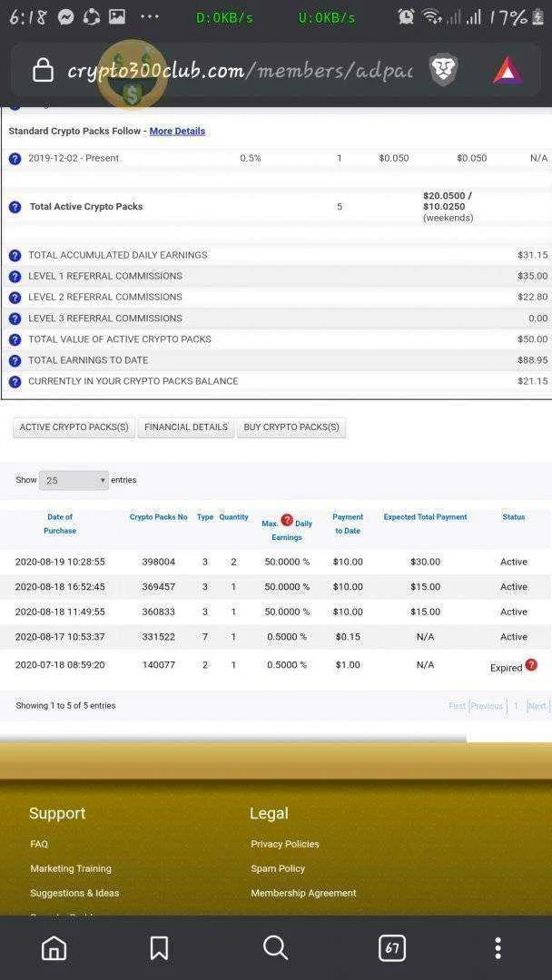Viewport: 552px width, 980px height.
Task: Select crypto pack number 331522
Action: coord(159,637)
